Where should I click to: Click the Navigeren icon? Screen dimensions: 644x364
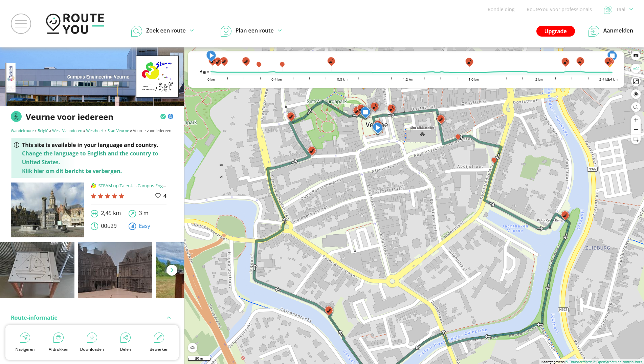coord(25,338)
